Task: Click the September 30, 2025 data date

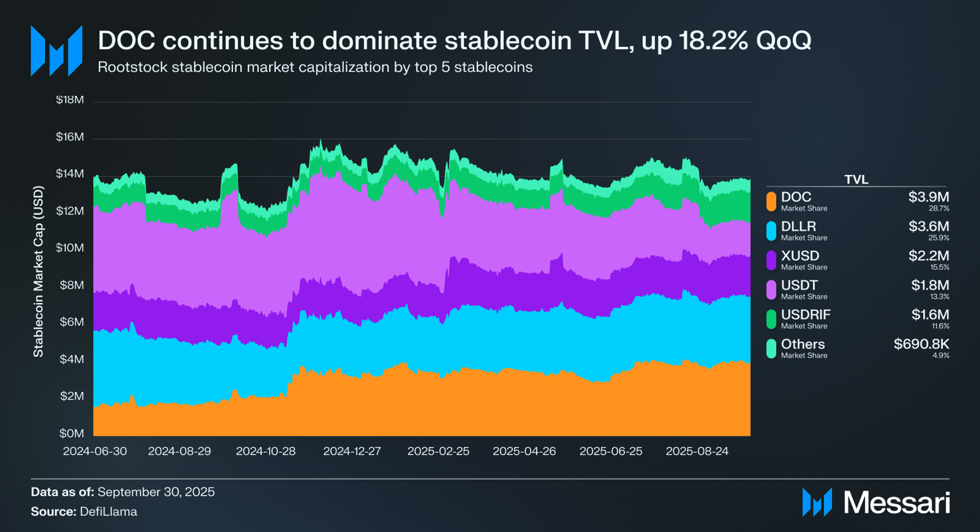Action: coord(156,492)
